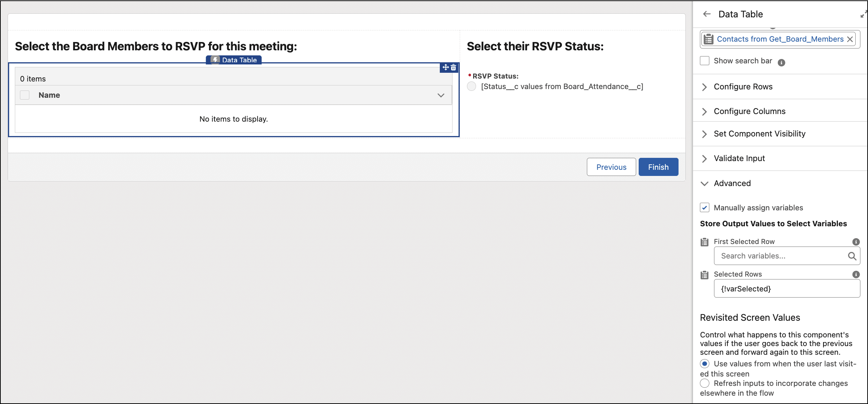Click the move/add icon on Data Table header
Screen dimensions: 868x404
(x=446, y=68)
